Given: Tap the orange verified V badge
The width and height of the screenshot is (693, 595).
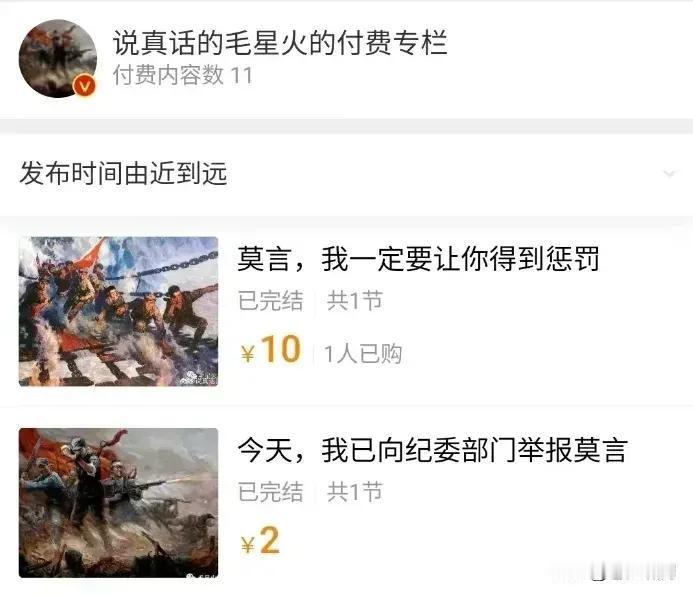Looking at the screenshot, I should pos(84,86).
